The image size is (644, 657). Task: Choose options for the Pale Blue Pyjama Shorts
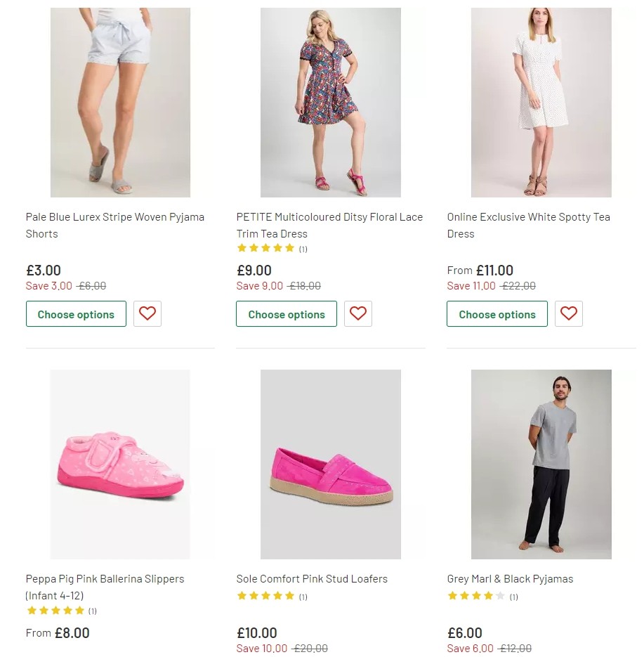pyautogui.click(x=76, y=314)
